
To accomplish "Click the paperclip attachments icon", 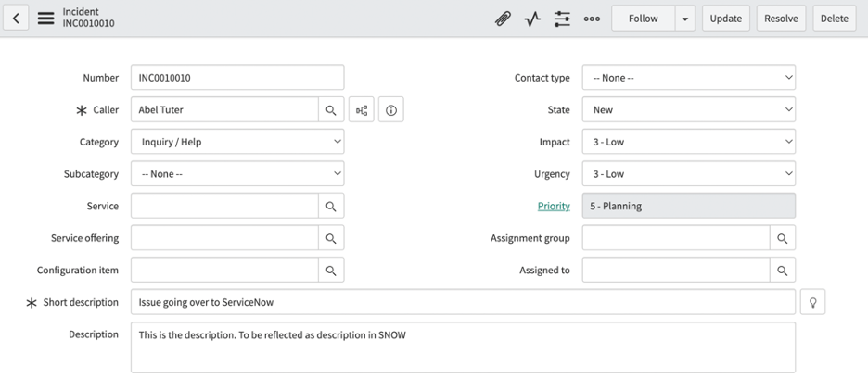I will [x=503, y=19].
